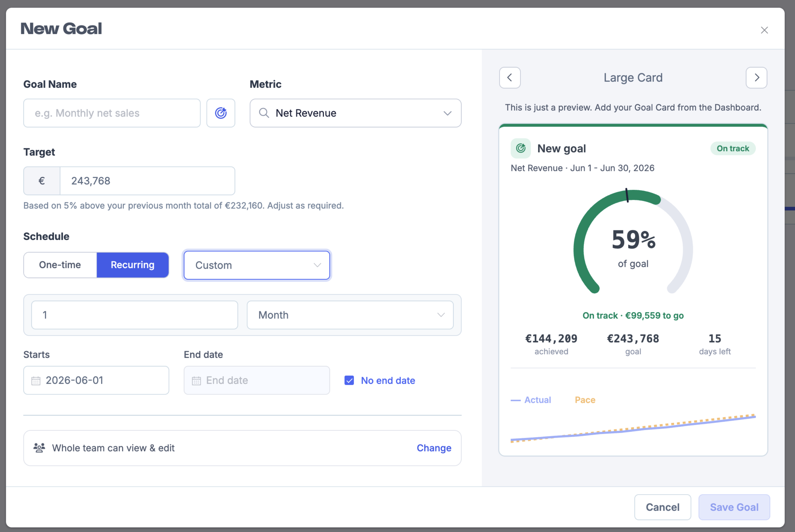Image resolution: width=795 pixels, height=532 pixels.
Task: Click Change to edit team permissions
Action: [x=434, y=448]
